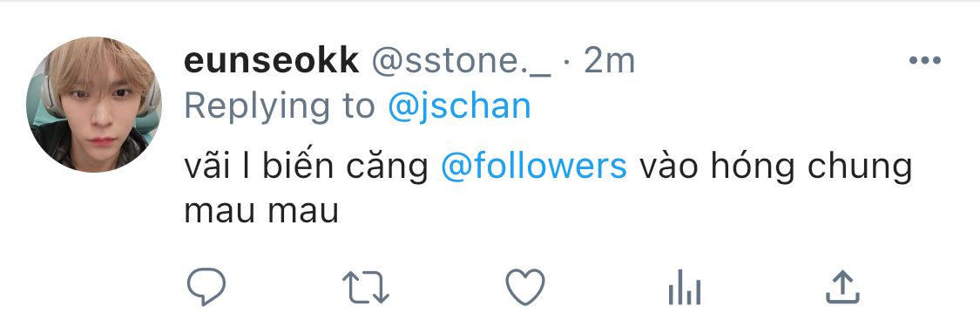Open the @jschan mention link
The image size is (980, 327).
click(x=459, y=107)
